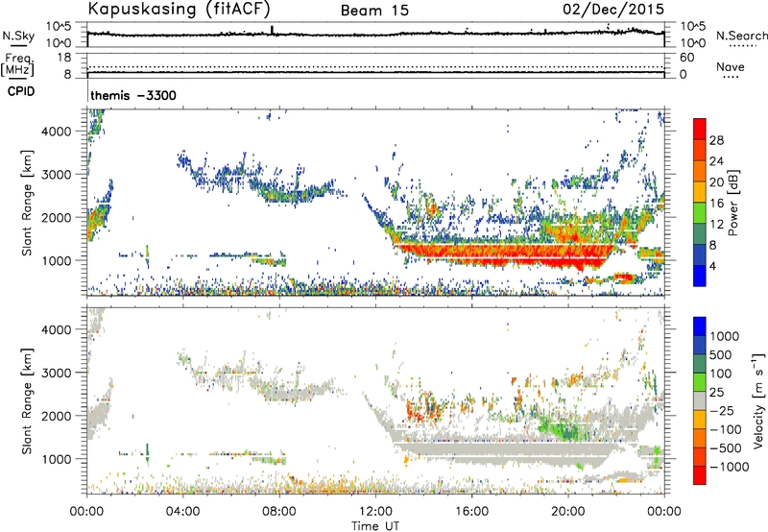Click the 'Power [dB]' colorbar label
This screenshot has width=768, height=532.
[x=733, y=203]
